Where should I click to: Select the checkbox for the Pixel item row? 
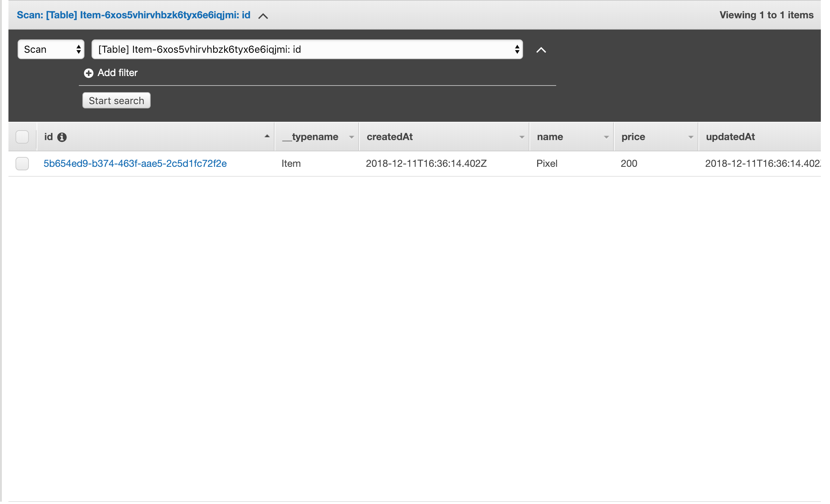click(22, 163)
